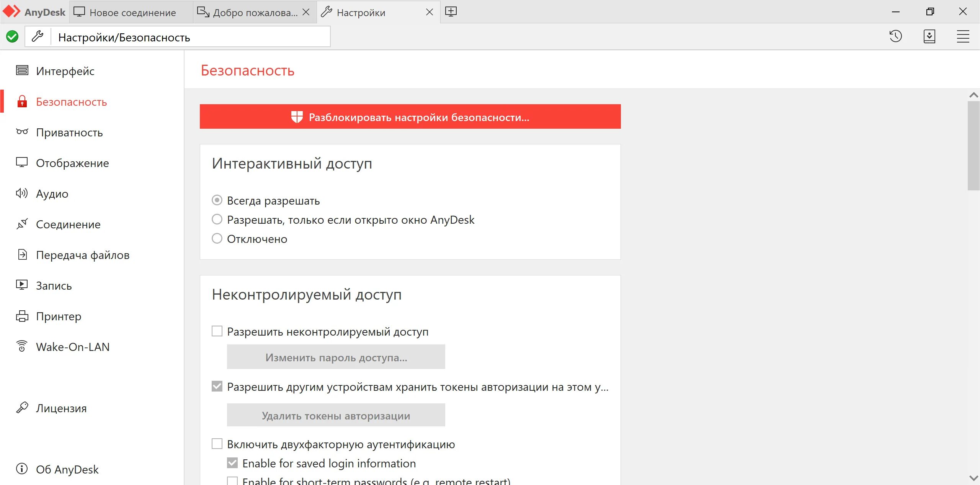The height and width of the screenshot is (485, 980).
Task: Enable неконтролируемый доступ checkbox
Action: [x=217, y=332]
